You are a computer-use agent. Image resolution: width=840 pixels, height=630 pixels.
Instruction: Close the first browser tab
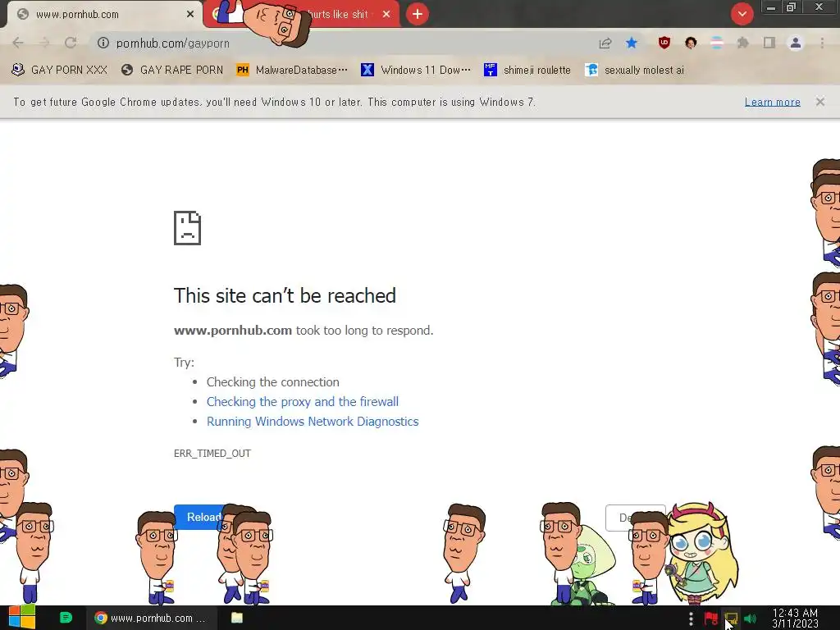190,15
